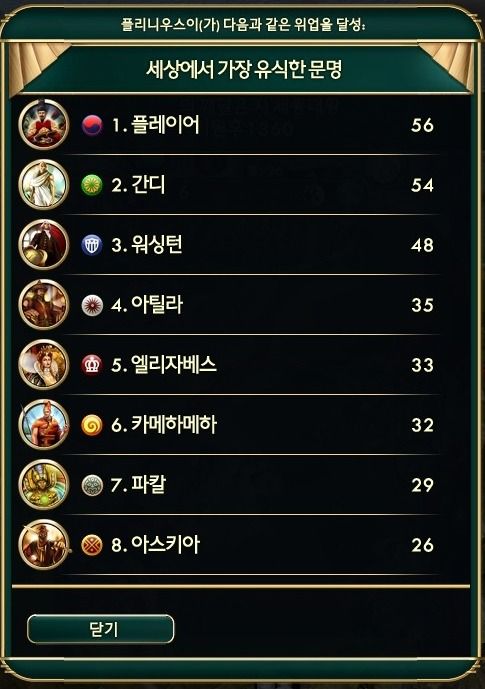Click the title 세상에서 가장 유식한 문명
This screenshot has width=485, height=689.
click(244, 69)
